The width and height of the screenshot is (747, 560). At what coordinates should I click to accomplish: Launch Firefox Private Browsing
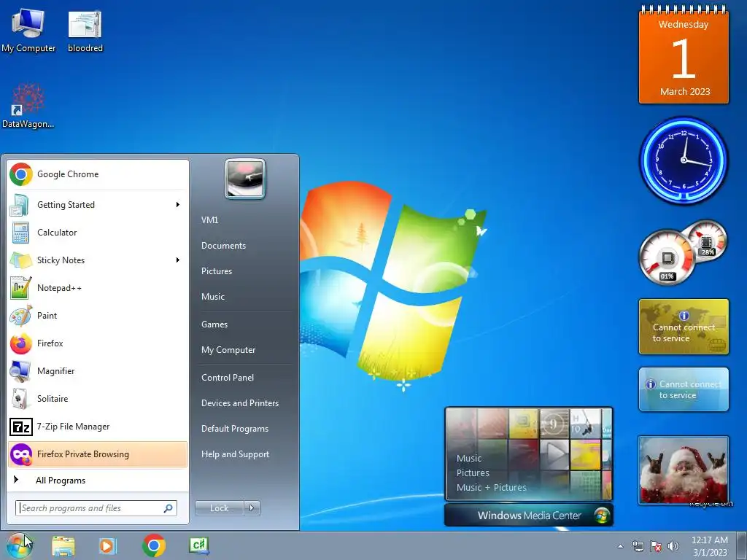[98, 454]
